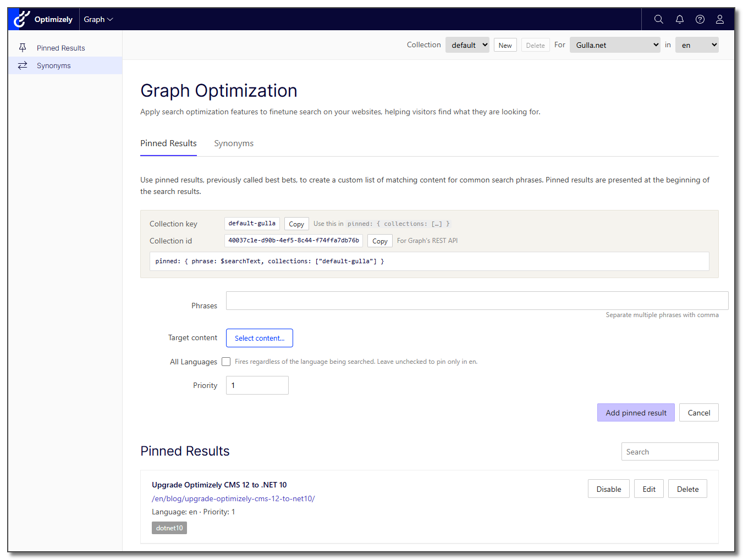The width and height of the screenshot is (743, 560).
Task: Click Select content button
Action: tap(260, 338)
